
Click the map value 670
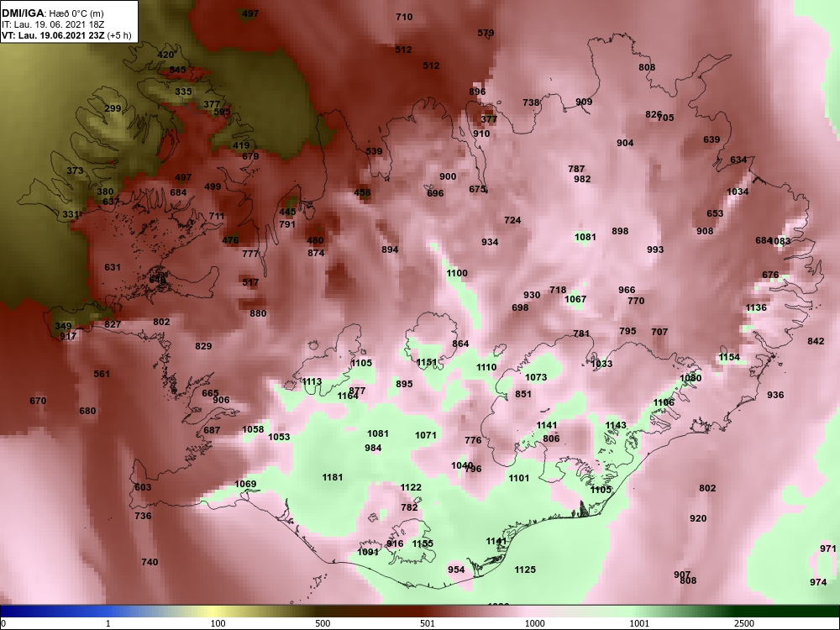point(38,402)
